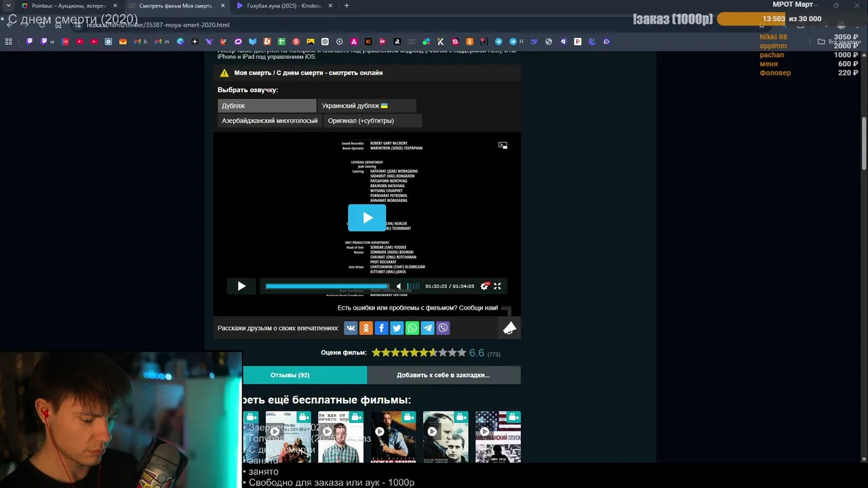Rate the film with the first star
The height and width of the screenshot is (488, 868).
point(376,352)
